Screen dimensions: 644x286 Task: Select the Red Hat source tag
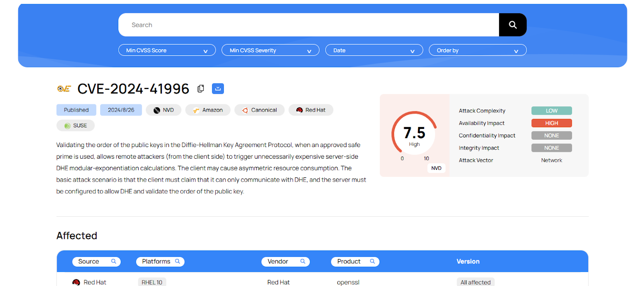coord(311,110)
